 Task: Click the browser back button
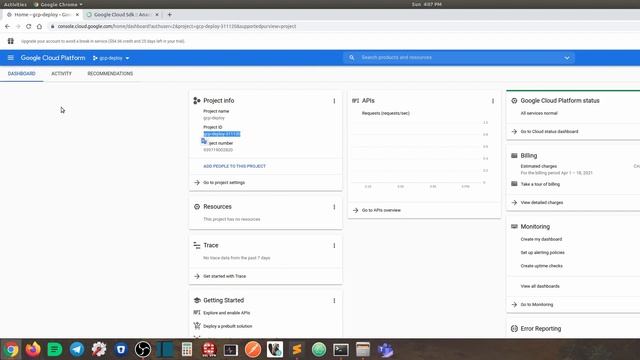pyautogui.click(x=7, y=26)
